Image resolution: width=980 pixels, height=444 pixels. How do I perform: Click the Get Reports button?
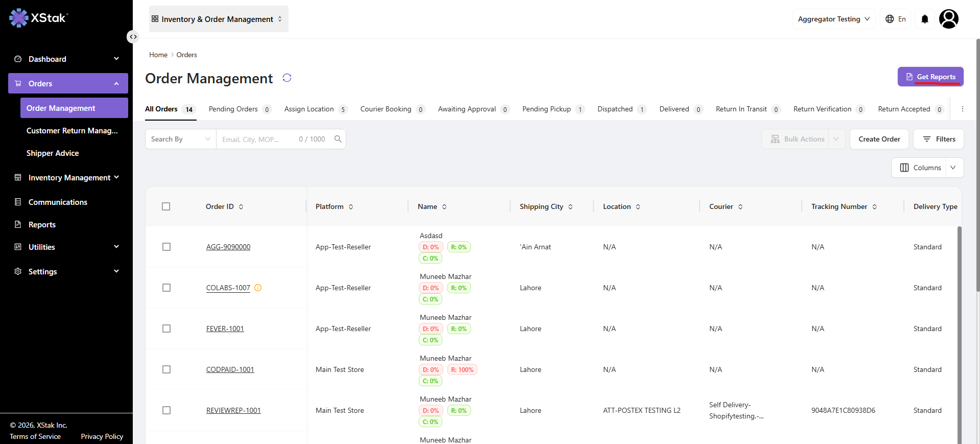pos(930,77)
